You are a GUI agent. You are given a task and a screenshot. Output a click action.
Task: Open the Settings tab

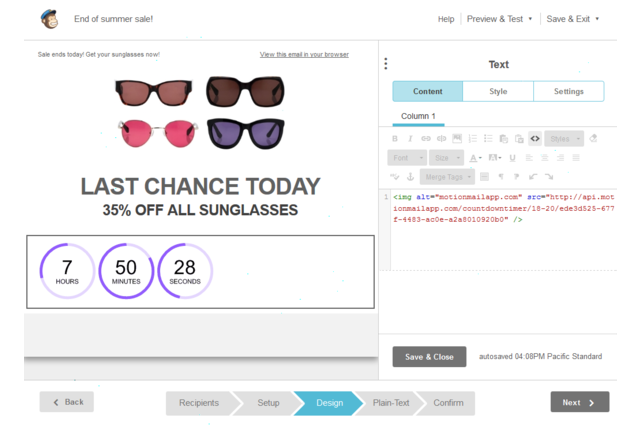pyautogui.click(x=568, y=92)
